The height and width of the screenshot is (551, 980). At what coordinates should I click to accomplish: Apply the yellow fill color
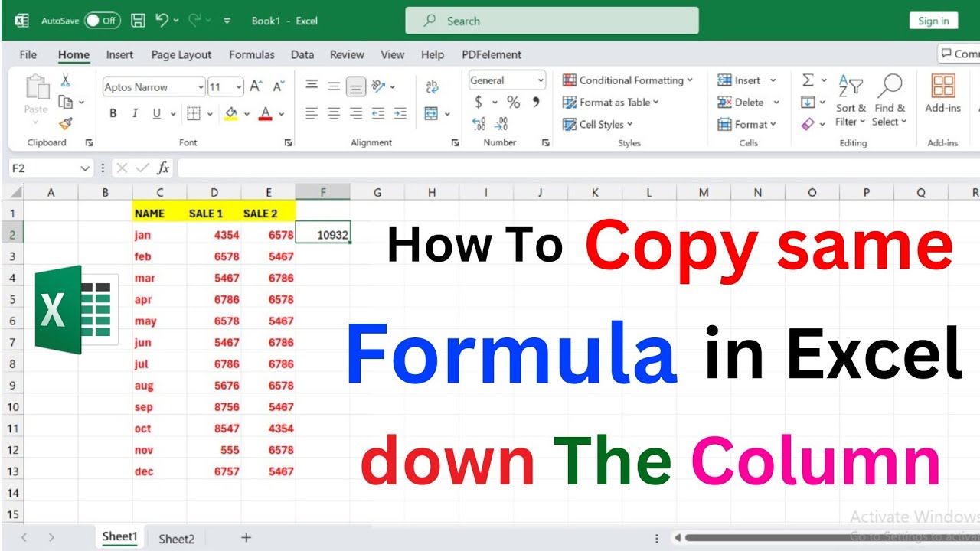coord(230,113)
